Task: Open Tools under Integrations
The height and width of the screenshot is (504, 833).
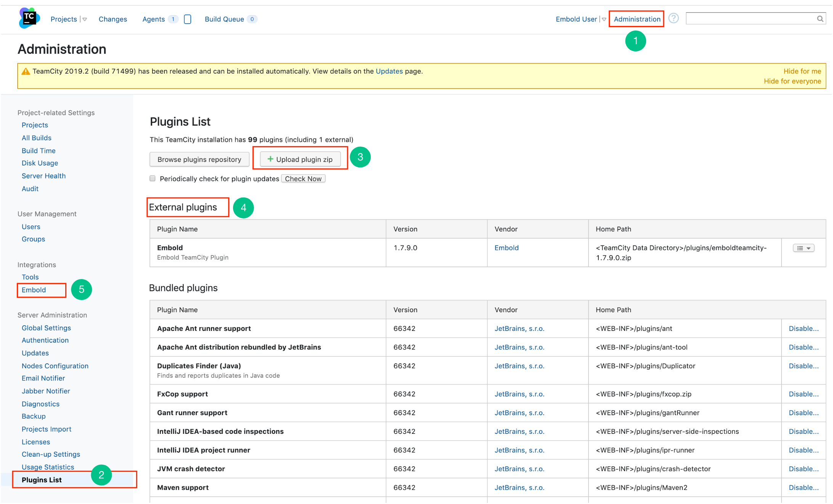Action: point(30,277)
